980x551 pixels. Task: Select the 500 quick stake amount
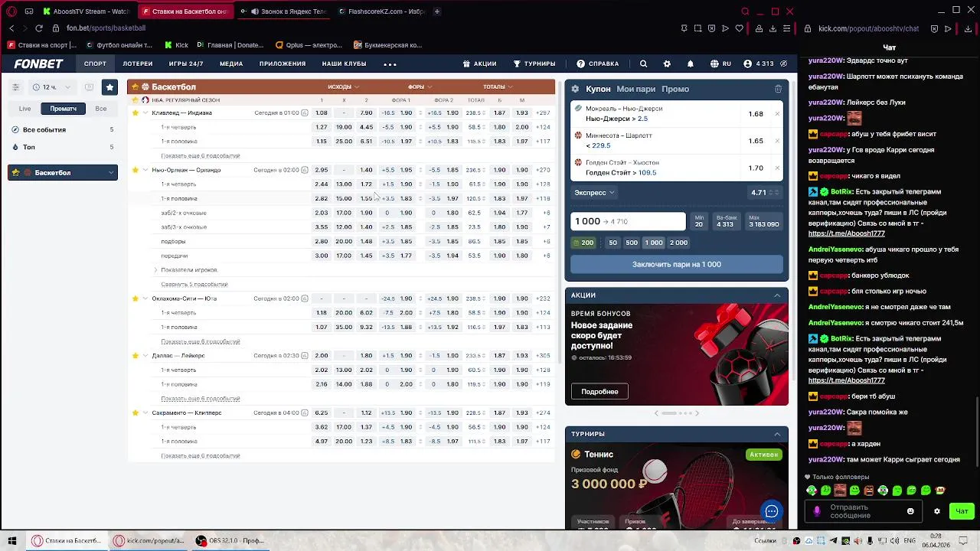coord(632,243)
